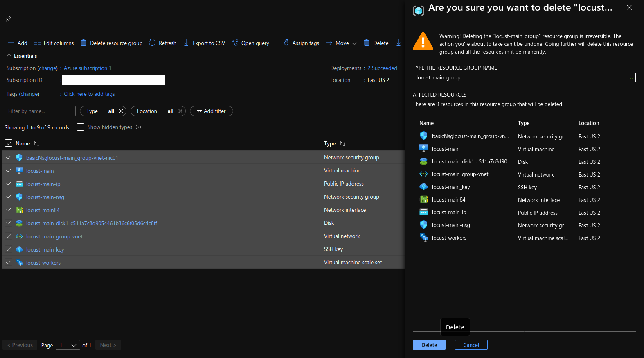Click locust-workers scale set icon in list
The image size is (644, 358).
tap(19, 262)
